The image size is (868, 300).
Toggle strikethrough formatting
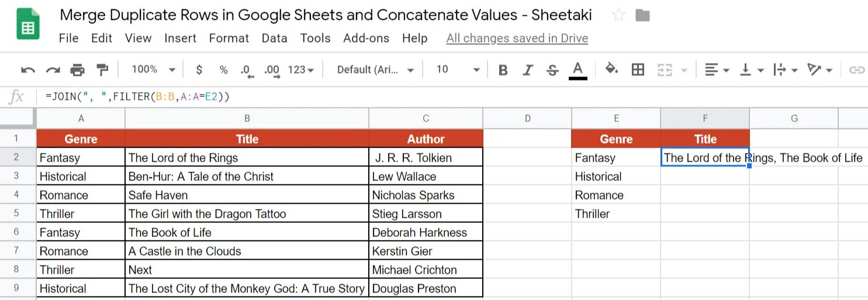tap(552, 70)
